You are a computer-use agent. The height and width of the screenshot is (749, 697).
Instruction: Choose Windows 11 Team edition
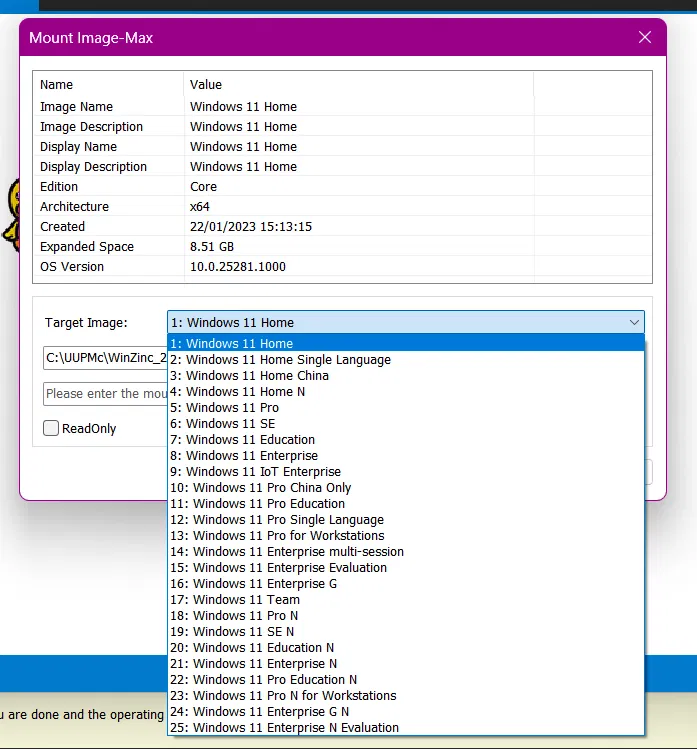(406, 599)
